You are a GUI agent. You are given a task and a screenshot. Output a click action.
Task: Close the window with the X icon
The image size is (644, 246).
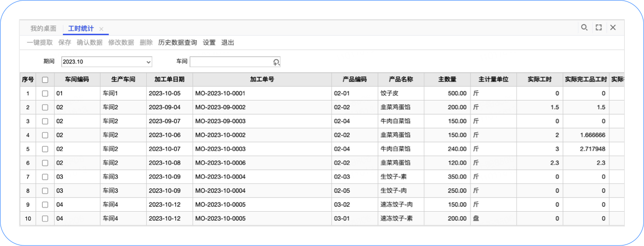[x=613, y=28]
